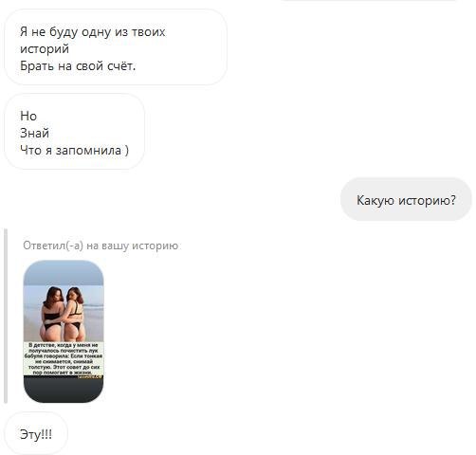Image resolution: width=476 pixels, height=455 pixels.
Task: Click the grey vertical reply bar beside story
Action: click(5, 316)
